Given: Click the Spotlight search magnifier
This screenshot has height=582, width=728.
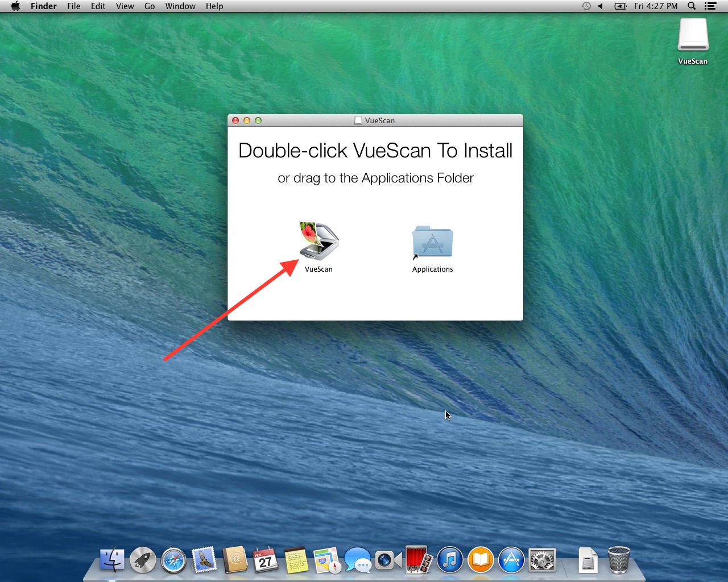Looking at the screenshot, I should [692, 6].
